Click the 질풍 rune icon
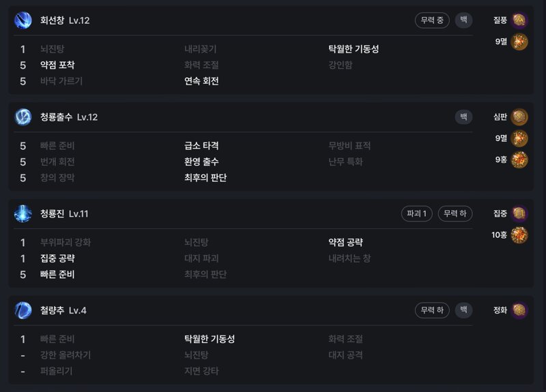Image resolution: width=546 pixels, height=392 pixels. coord(519,20)
